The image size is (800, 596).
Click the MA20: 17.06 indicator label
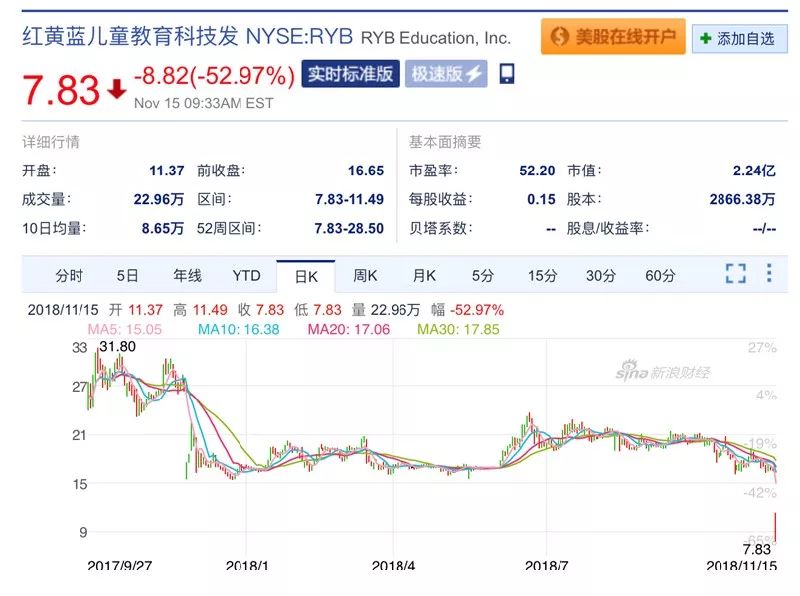[x=349, y=329]
